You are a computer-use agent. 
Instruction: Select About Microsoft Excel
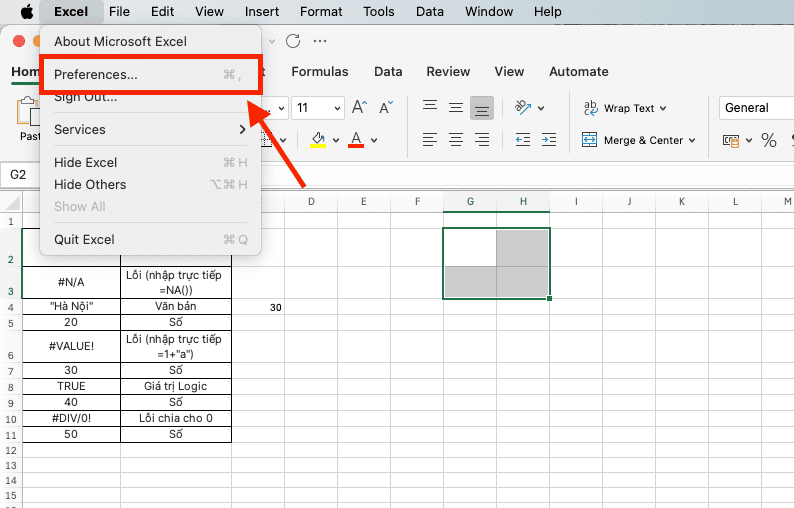[x=150, y=42]
